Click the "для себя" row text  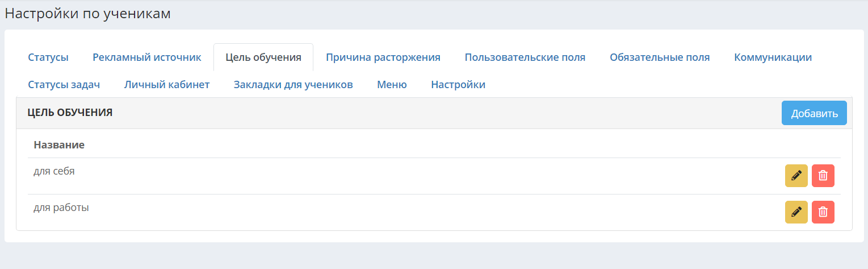pos(54,171)
